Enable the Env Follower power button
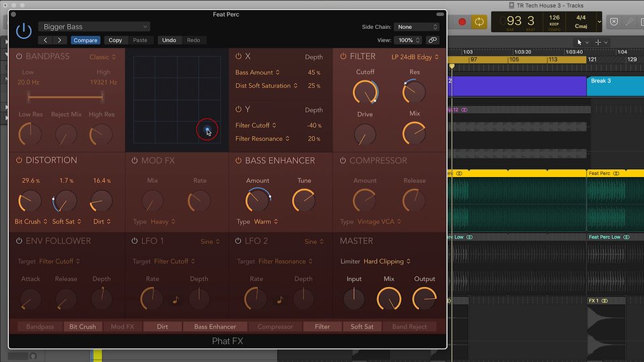 19,241
